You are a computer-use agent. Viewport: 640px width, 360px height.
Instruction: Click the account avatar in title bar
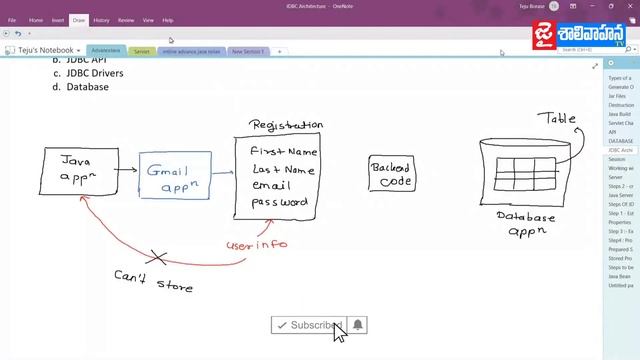coord(554,6)
